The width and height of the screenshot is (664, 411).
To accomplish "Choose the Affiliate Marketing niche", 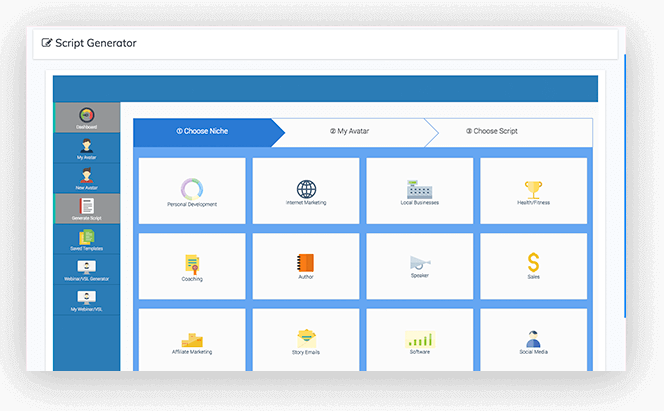I will click(192, 342).
